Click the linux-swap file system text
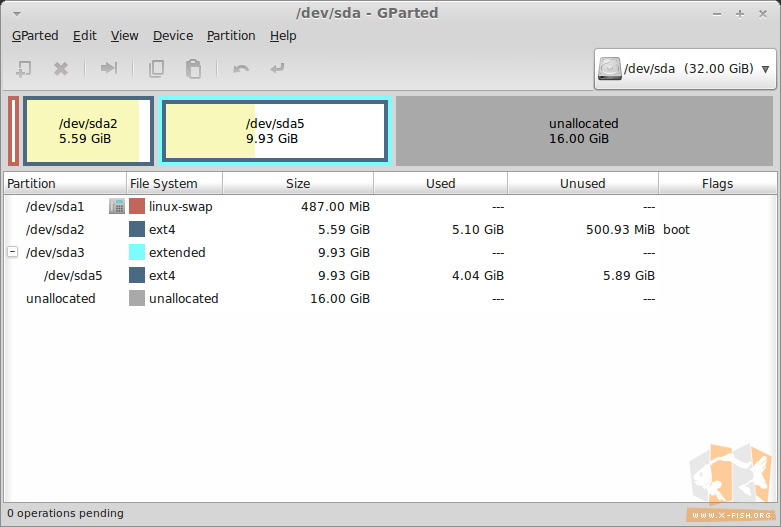781x527 pixels. 180,206
